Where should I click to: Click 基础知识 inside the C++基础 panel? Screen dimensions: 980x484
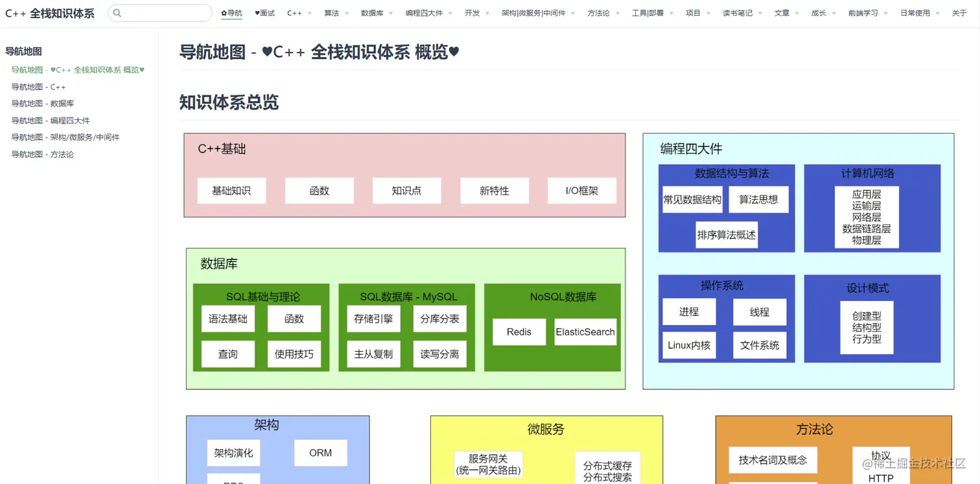pos(231,191)
